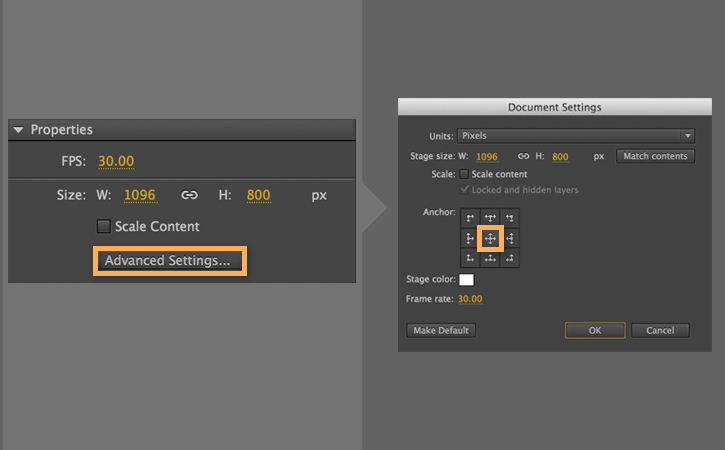Image resolution: width=725 pixels, height=450 pixels.
Task: Edit Stage size width 1096 in dialog
Action: pos(487,157)
